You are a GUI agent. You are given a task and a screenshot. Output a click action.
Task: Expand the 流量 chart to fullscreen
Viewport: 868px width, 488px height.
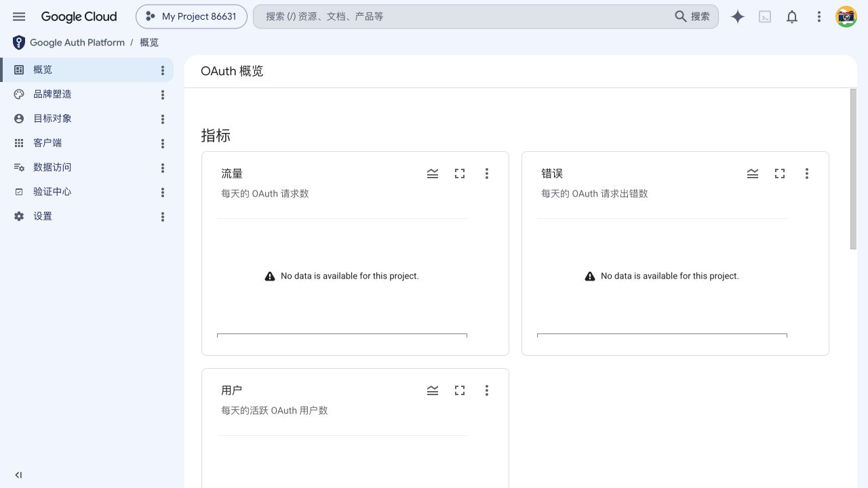[460, 174]
